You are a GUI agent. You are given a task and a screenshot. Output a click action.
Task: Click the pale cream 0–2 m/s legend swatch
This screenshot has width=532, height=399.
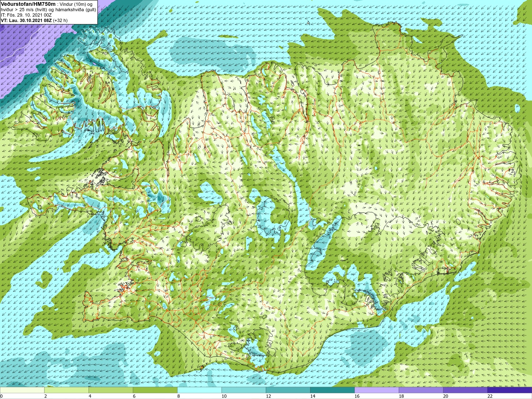click(22, 390)
